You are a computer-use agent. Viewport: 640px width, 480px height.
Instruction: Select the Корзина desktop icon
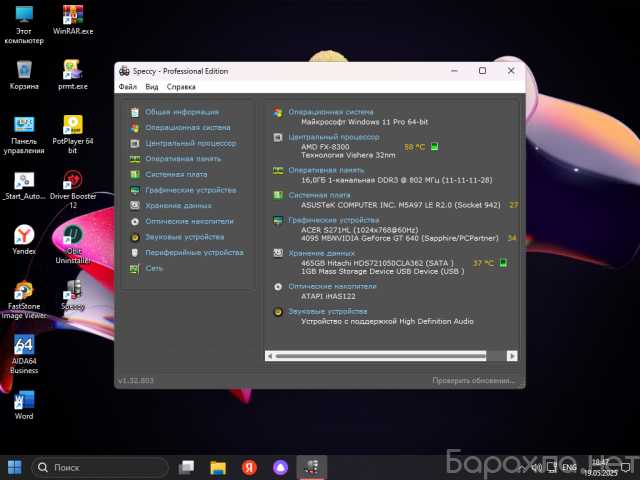24,75
